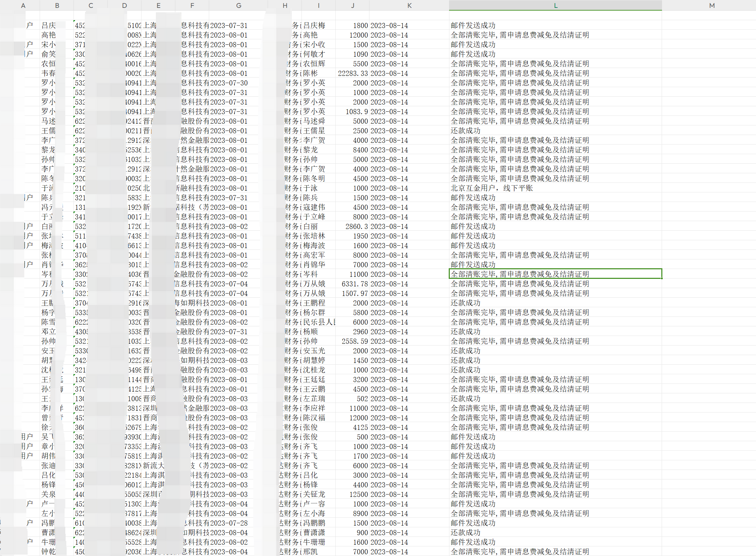756x556 pixels.
Task: Select highlighted column L header
Action: tap(555, 5)
